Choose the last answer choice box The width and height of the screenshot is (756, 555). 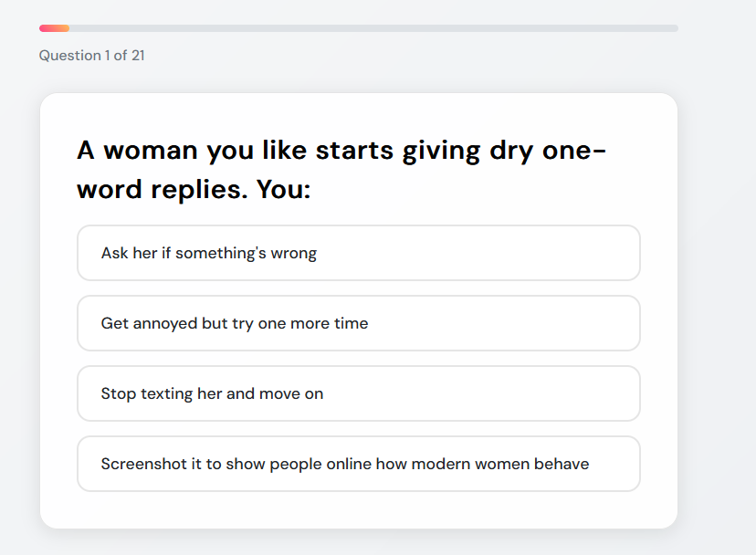(x=358, y=464)
